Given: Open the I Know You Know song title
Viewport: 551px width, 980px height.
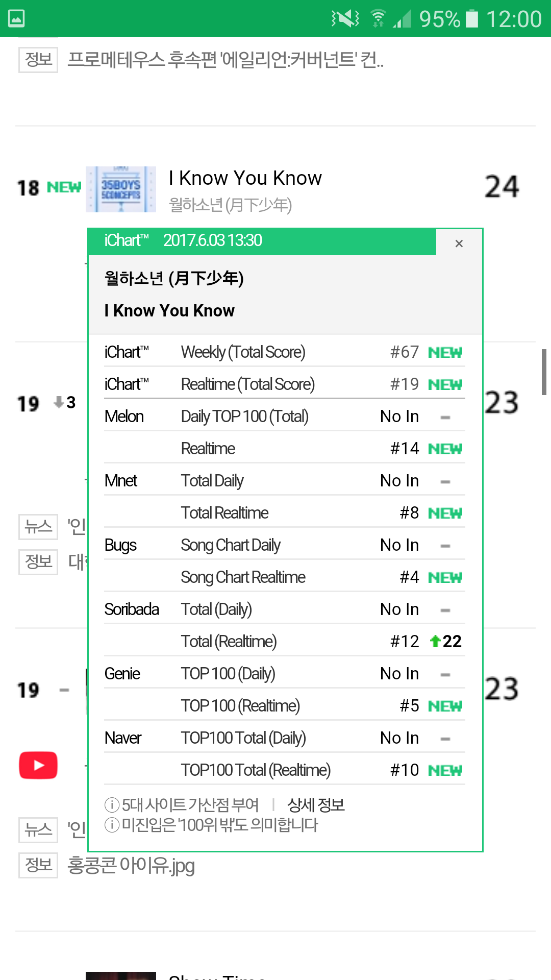Looking at the screenshot, I should click(245, 178).
